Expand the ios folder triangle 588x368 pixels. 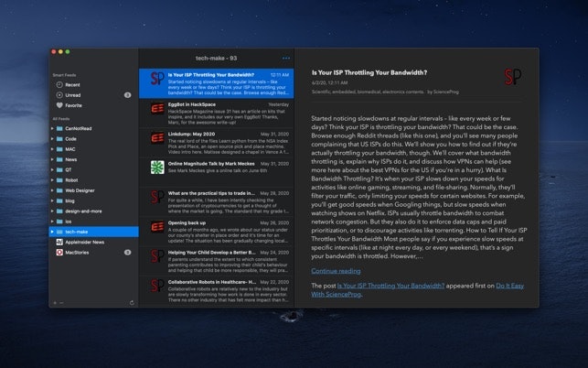pyautogui.click(x=52, y=222)
